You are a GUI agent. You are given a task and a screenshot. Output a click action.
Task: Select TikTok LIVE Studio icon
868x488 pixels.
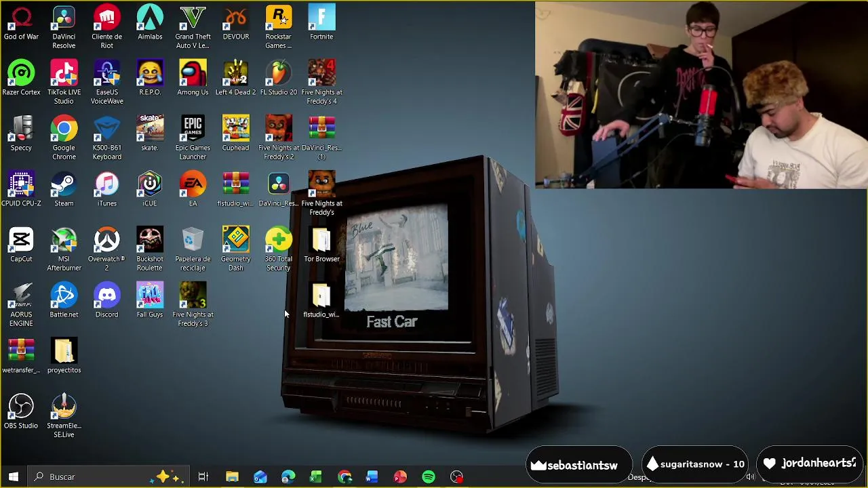[x=64, y=83]
